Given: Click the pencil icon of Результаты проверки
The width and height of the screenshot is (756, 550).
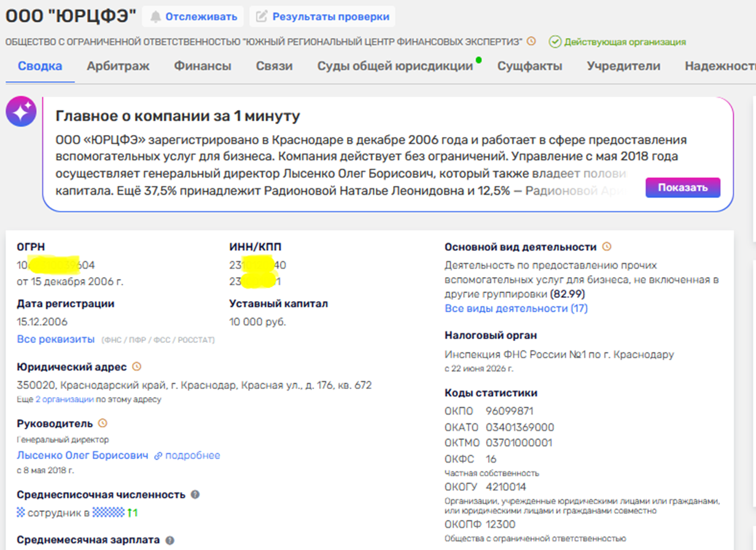Looking at the screenshot, I should [262, 17].
